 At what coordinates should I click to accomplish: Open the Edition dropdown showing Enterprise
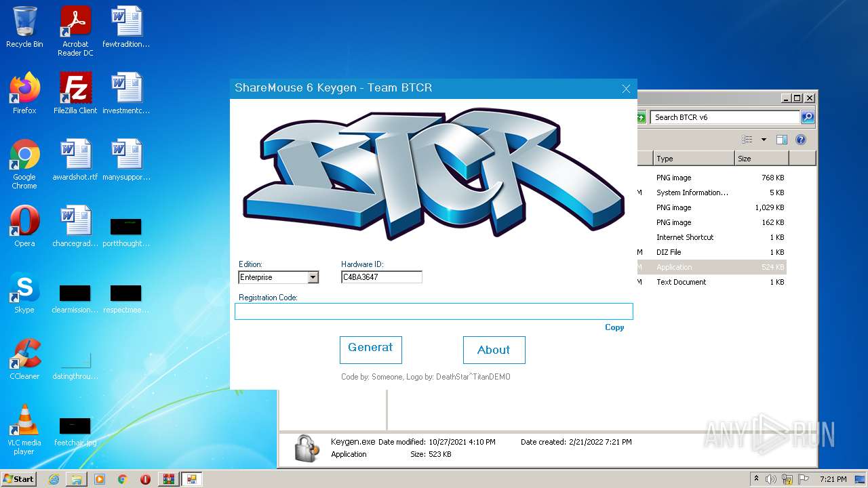[279, 277]
